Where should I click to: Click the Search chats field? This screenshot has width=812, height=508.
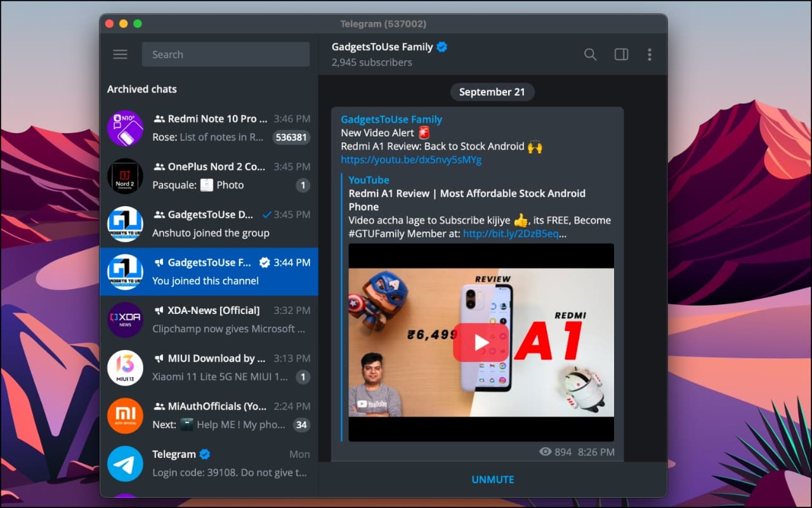tap(226, 55)
